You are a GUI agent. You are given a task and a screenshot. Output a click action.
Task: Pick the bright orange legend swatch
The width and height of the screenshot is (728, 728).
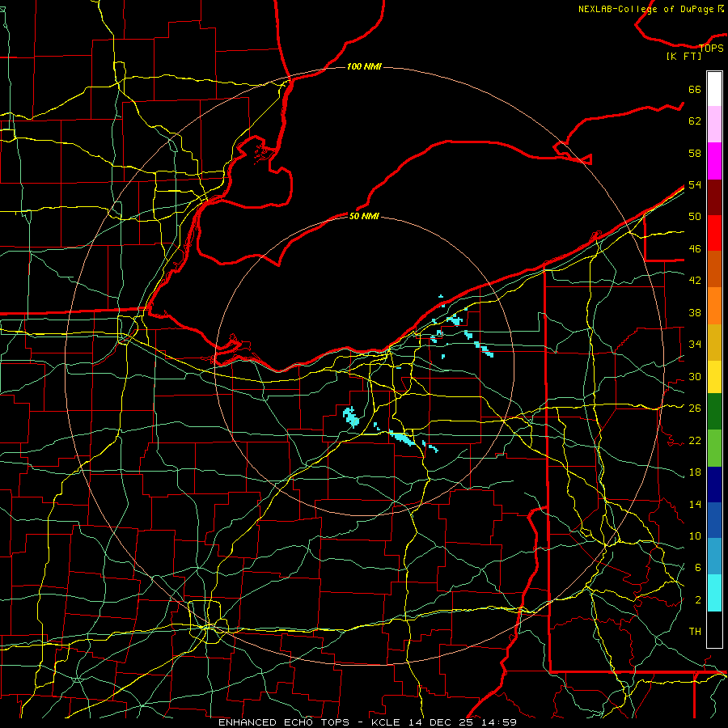714,306
